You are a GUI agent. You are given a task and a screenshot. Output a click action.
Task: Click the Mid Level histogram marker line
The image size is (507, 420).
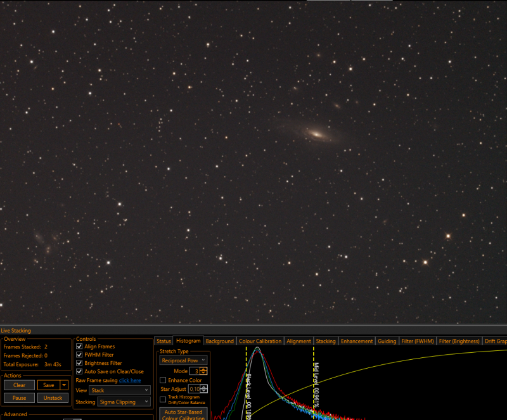pyautogui.click(x=314, y=383)
